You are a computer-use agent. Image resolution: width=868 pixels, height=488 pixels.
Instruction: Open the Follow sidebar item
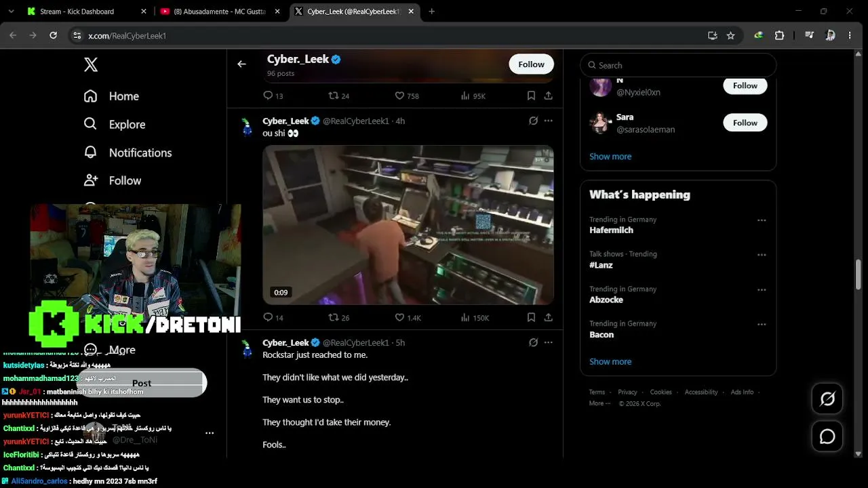112,180
